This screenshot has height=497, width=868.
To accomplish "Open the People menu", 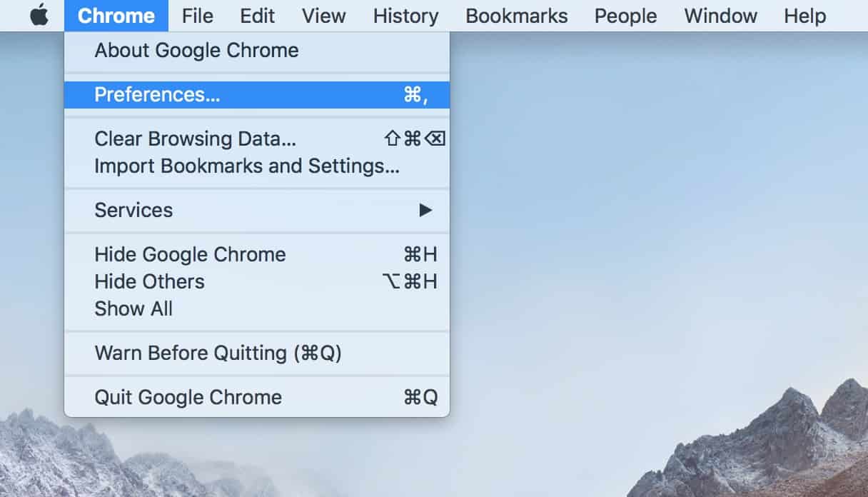I will coord(625,16).
